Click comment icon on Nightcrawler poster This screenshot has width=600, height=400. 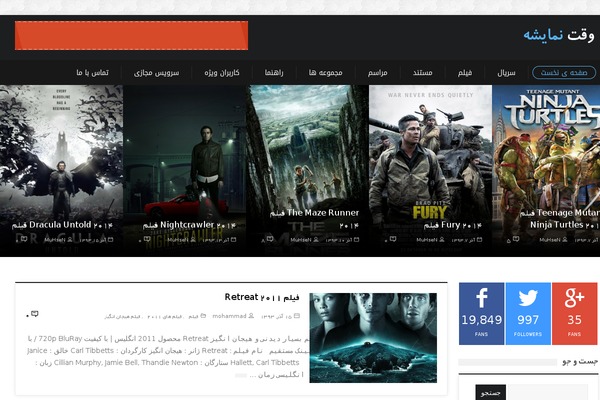click(x=147, y=239)
